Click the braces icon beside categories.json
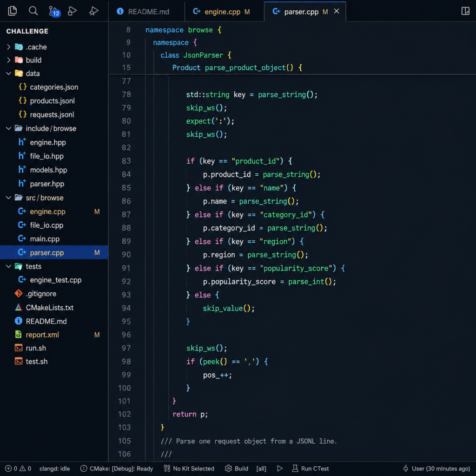The height and width of the screenshot is (476, 476). coord(22,87)
